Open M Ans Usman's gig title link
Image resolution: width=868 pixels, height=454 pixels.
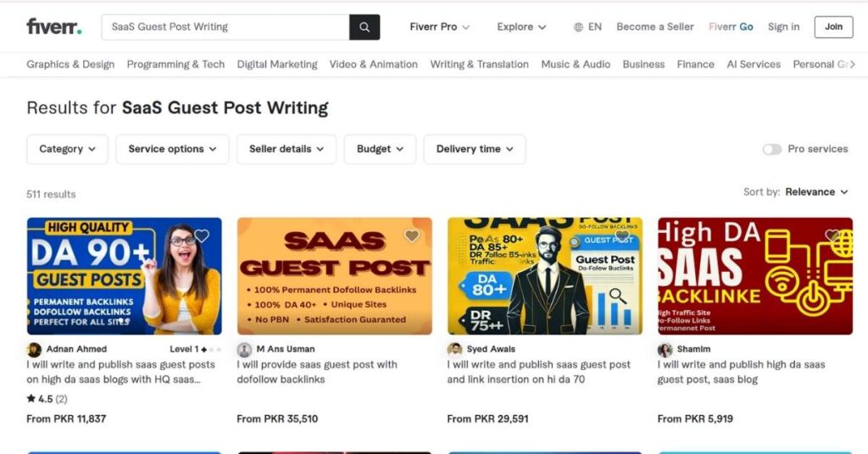click(x=317, y=372)
